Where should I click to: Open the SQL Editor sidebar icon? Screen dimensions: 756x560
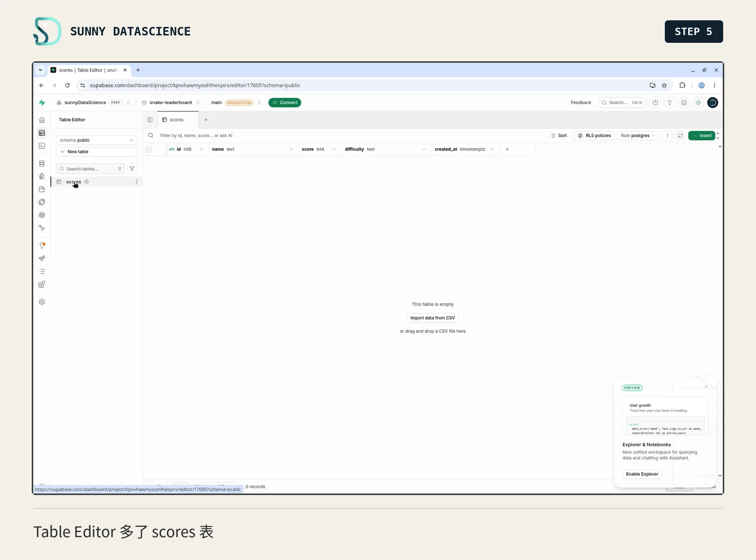click(x=42, y=146)
